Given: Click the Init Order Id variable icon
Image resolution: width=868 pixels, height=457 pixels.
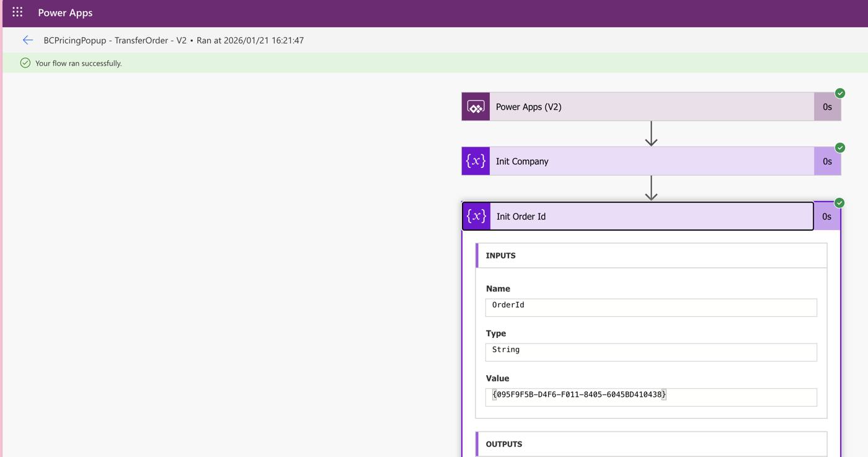Looking at the screenshot, I should pyautogui.click(x=476, y=216).
